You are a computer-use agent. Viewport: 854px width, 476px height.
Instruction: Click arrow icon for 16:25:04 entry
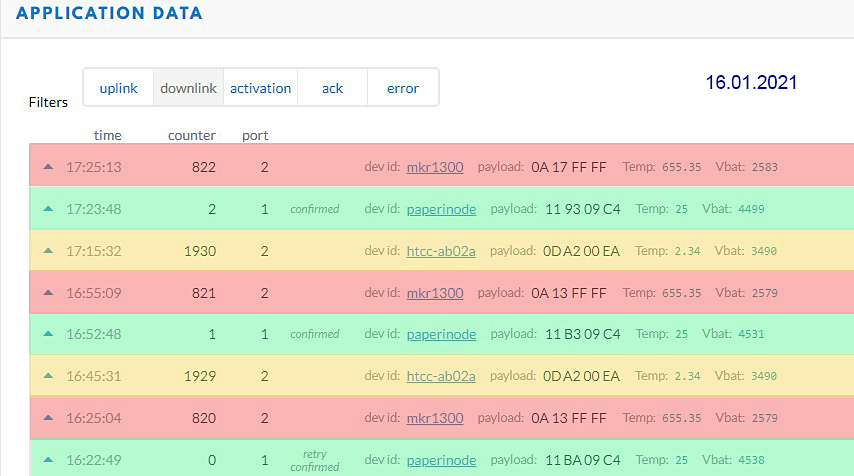pos(48,418)
